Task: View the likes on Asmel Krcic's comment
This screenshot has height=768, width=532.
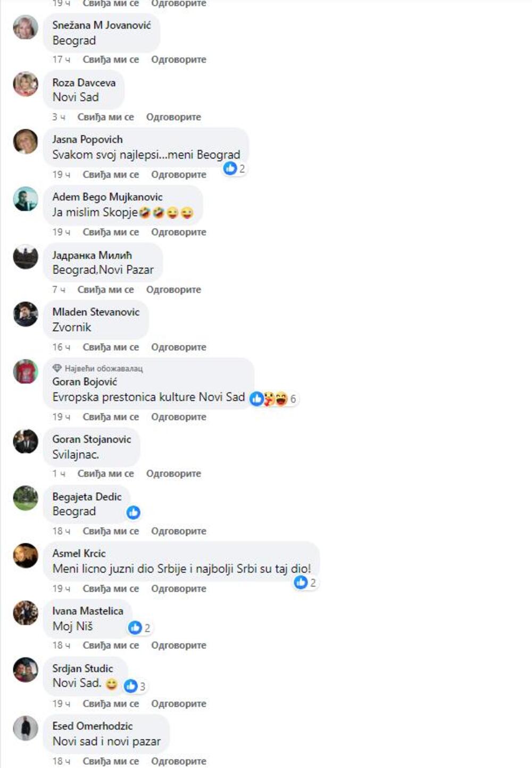Action: [x=305, y=582]
